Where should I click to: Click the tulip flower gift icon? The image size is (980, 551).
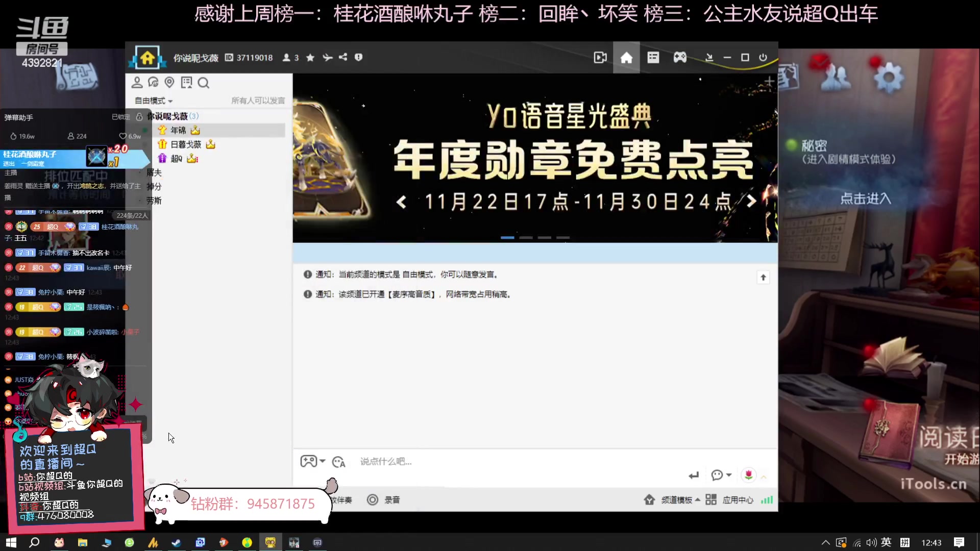[748, 475]
